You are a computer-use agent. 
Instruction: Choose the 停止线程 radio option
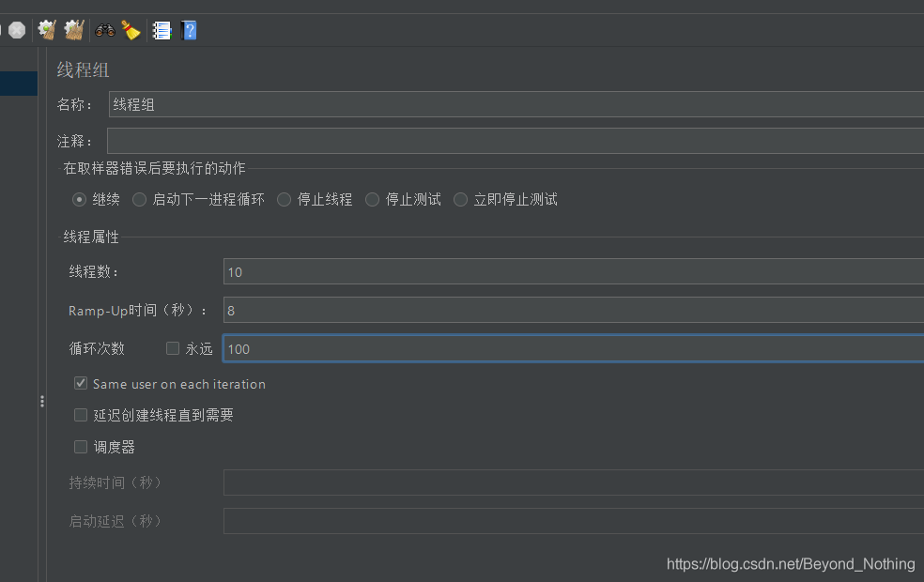pos(284,200)
